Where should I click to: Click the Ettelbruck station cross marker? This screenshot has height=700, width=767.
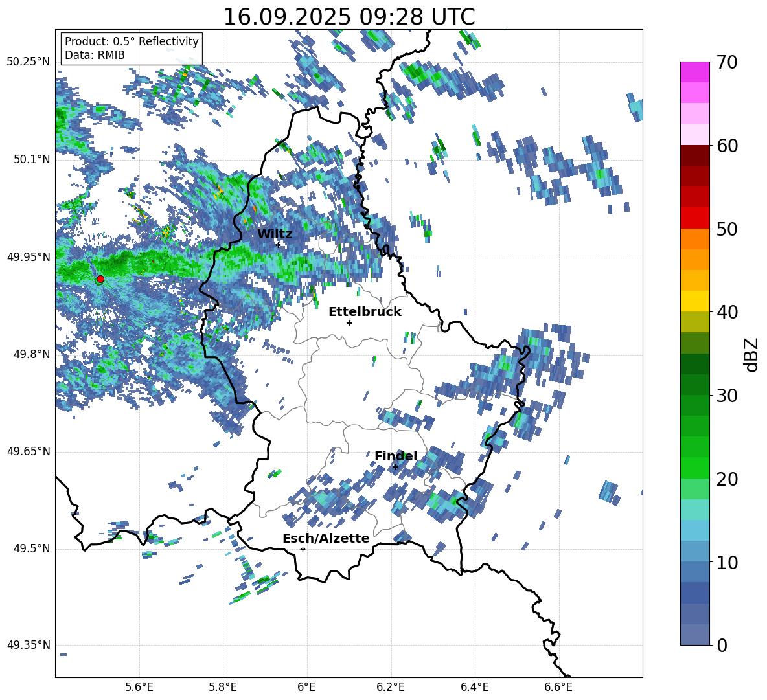(349, 322)
